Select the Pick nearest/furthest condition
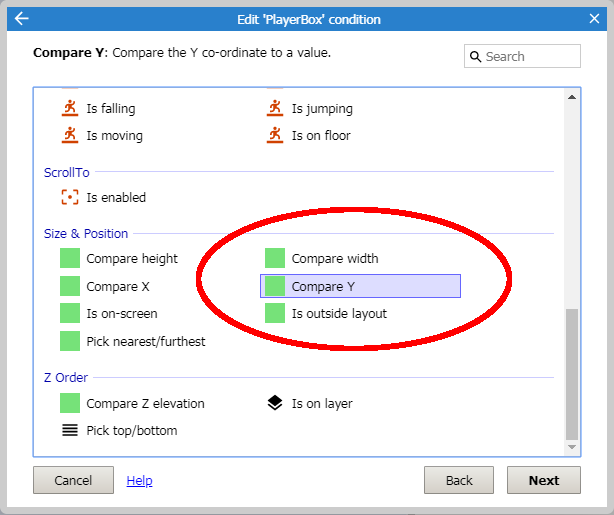 145,341
